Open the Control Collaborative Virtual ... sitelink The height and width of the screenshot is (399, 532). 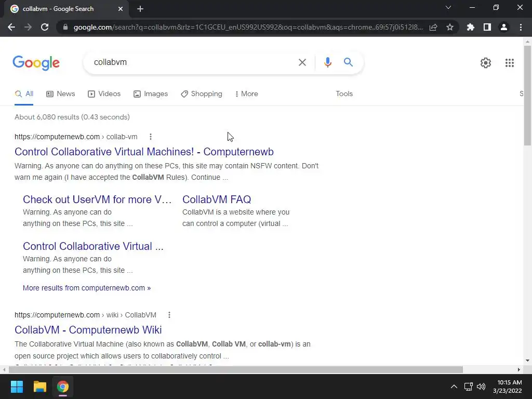93,246
